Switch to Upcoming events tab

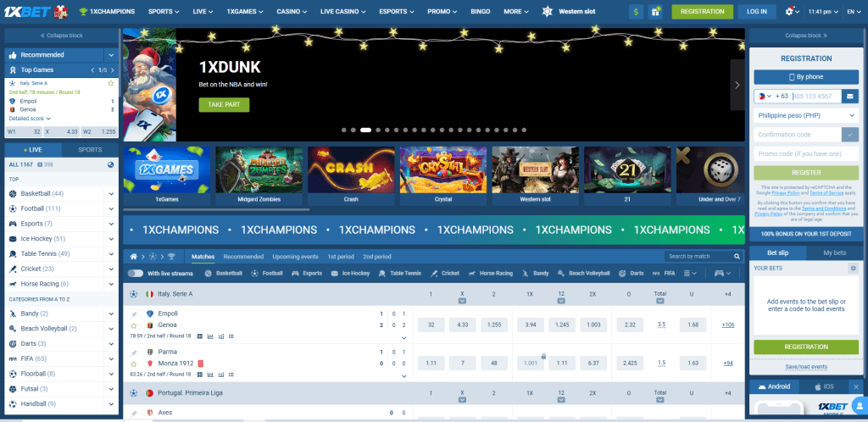(295, 257)
